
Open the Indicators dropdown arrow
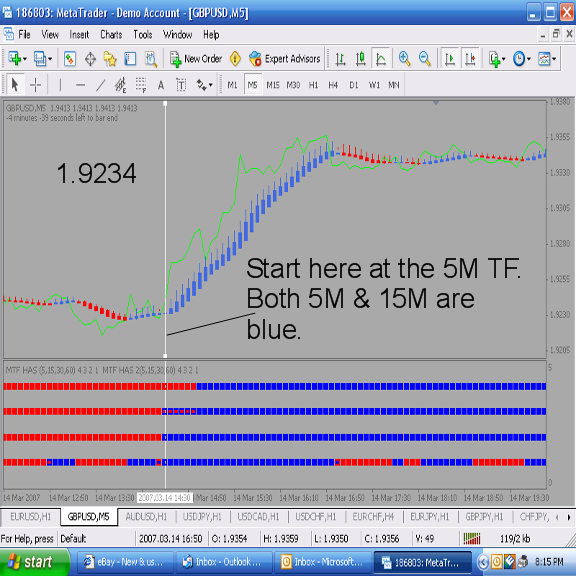[x=504, y=59]
